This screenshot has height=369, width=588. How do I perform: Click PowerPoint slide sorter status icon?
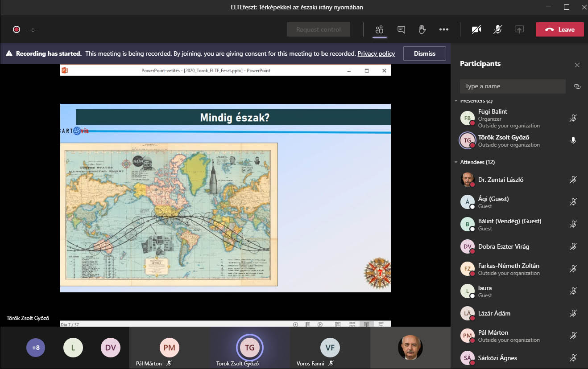coord(352,324)
